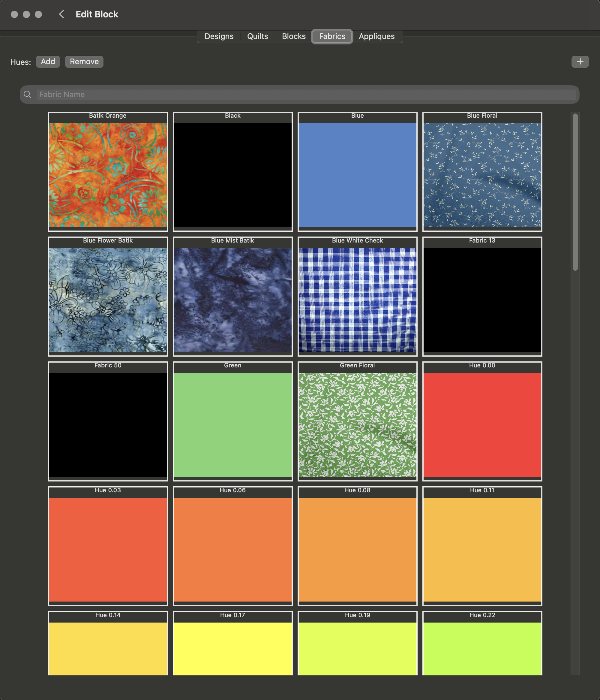Click the Add hues button
The image size is (600, 700).
pos(48,62)
